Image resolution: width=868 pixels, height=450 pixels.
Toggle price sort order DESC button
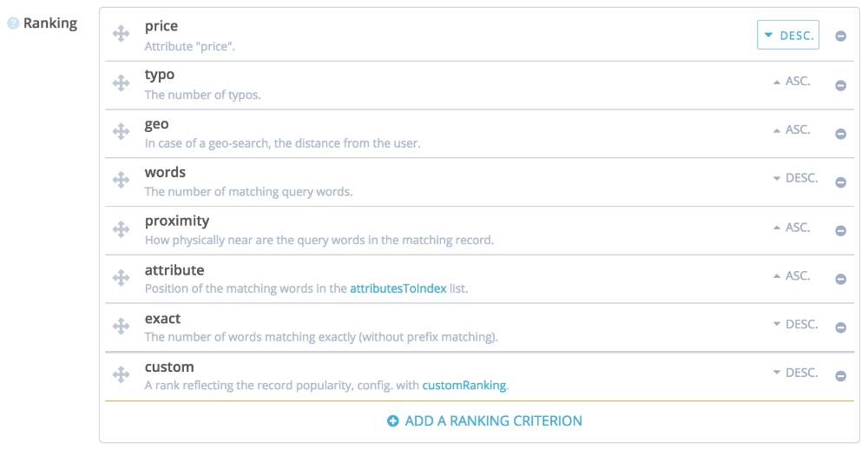click(787, 36)
